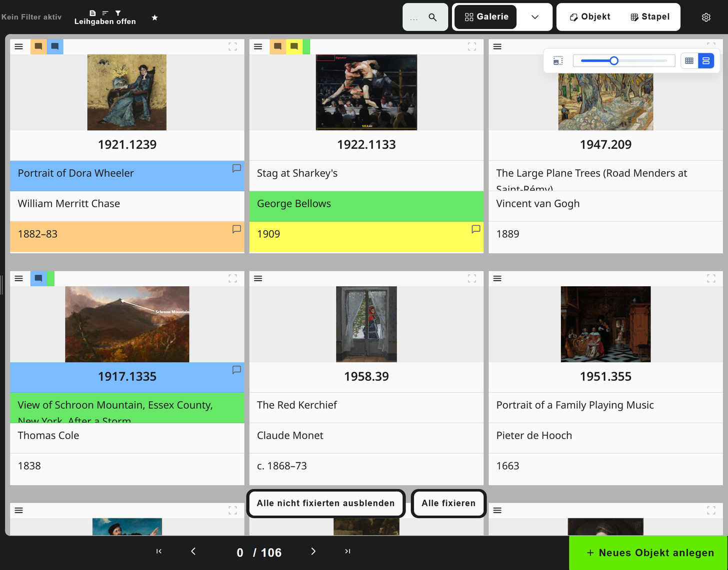Open the Family Playing Music thumbnail
The width and height of the screenshot is (728, 570).
[x=606, y=324]
